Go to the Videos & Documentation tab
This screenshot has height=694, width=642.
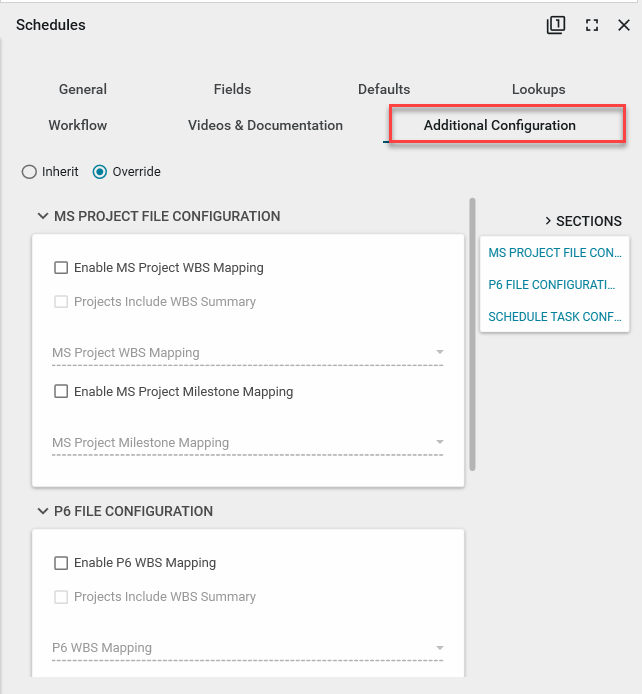265,125
